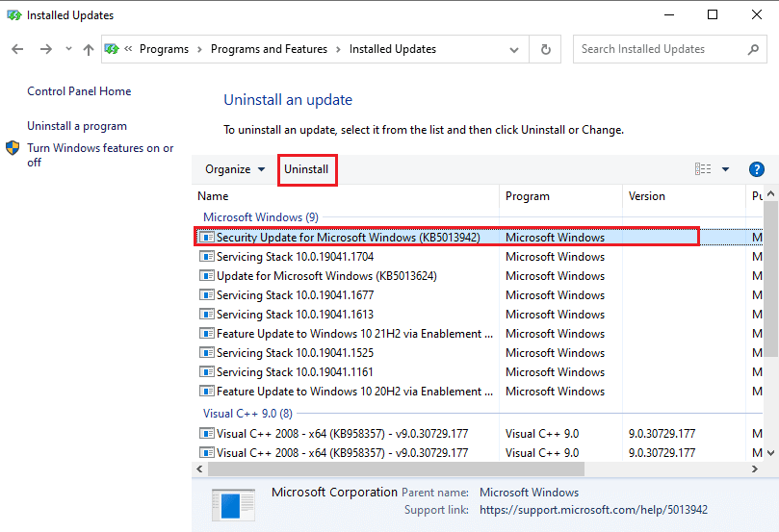Open support.microsoft.com/help/5013942 support link
This screenshot has width=779, height=532.
[593, 510]
